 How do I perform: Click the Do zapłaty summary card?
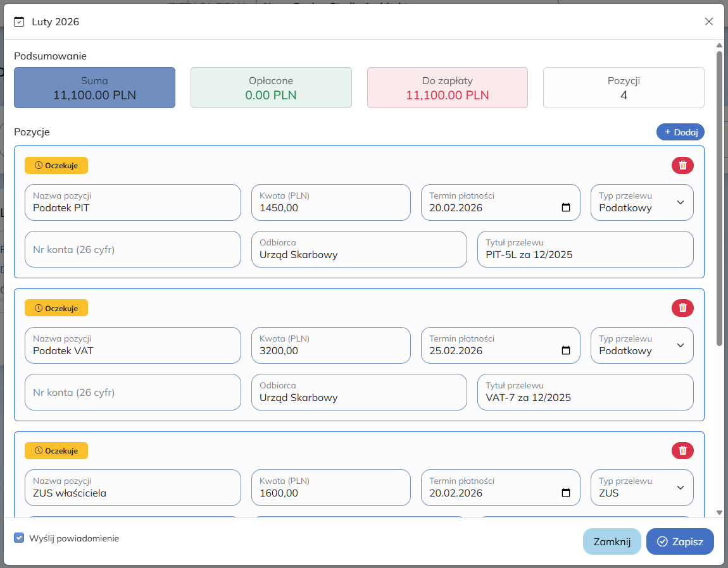coord(447,88)
